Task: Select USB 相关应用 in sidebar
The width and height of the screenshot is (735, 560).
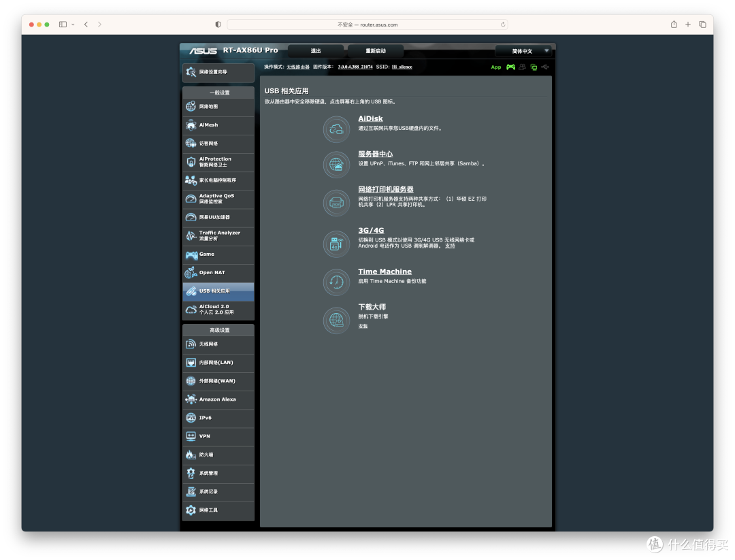Action: [218, 291]
